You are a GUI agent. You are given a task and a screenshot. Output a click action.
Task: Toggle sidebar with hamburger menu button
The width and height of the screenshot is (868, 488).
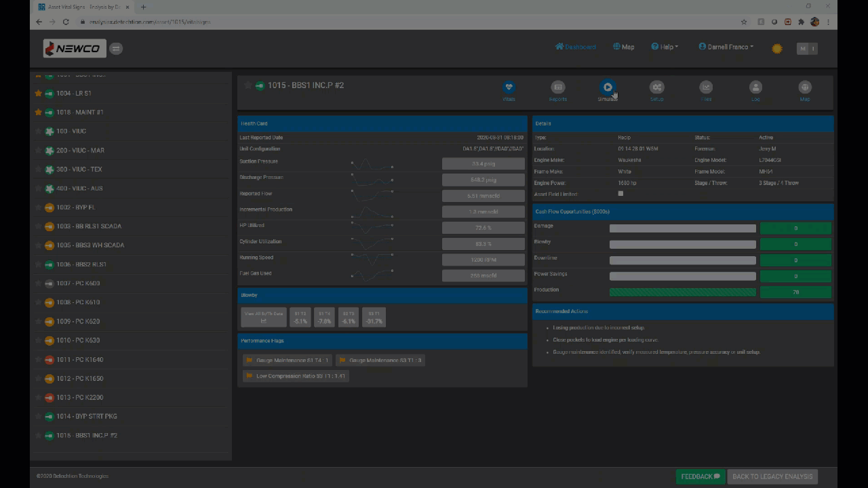(x=116, y=48)
